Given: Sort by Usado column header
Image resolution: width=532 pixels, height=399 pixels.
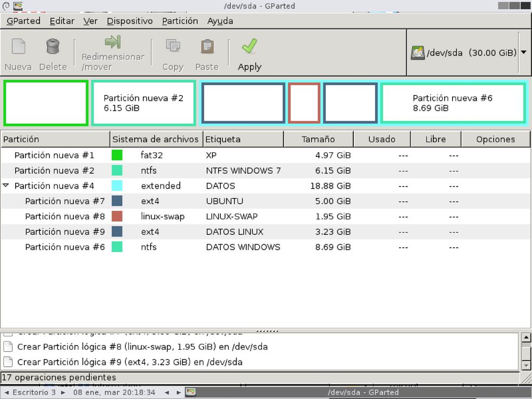Looking at the screenshot, I should (382, 139).
